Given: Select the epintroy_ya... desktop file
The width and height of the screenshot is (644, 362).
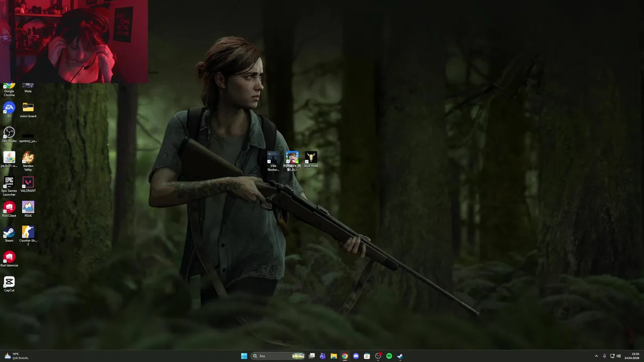Looking at the screenshot, I should 28,137.
